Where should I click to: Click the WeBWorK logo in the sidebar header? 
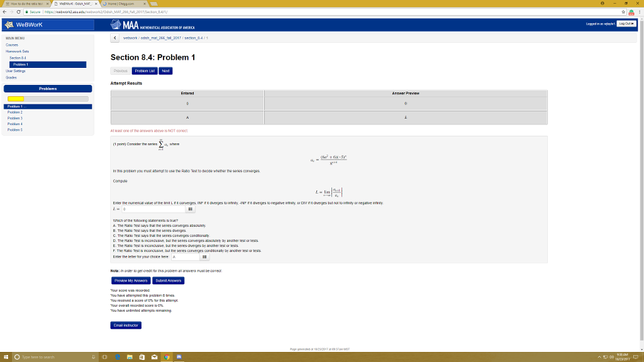pyautogui.click(x=9, y=25)
